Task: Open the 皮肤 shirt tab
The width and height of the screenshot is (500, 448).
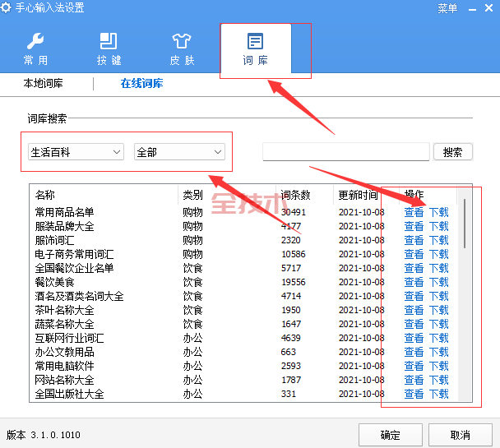Action: [x=182, y=48]
